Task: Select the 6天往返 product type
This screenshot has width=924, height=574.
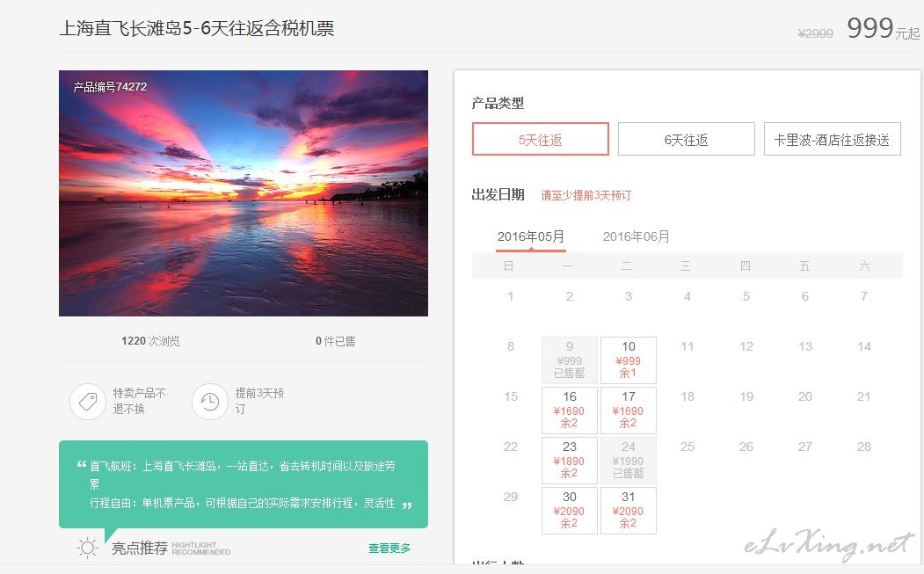Action: (x=686, y=139)
